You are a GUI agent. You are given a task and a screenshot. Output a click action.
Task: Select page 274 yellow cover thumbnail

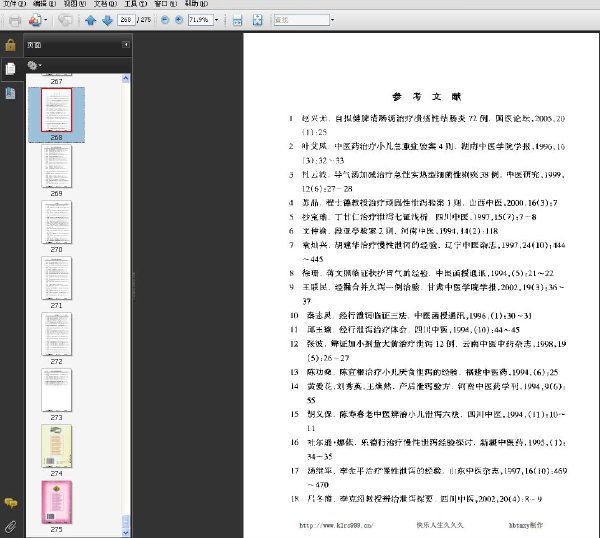(x=56, y=446)
